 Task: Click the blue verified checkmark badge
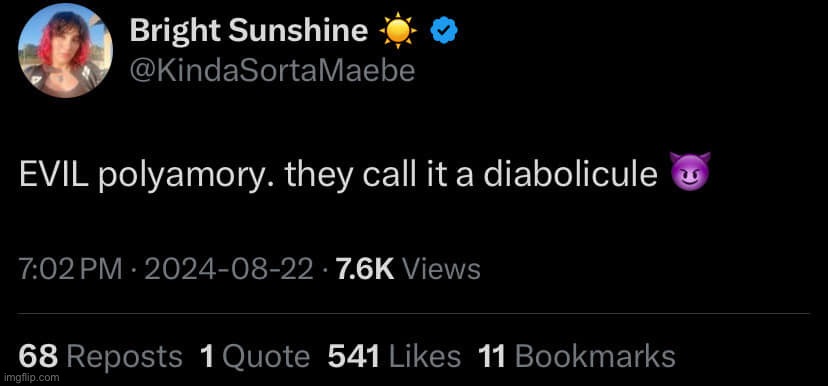[x=444, y=32]
